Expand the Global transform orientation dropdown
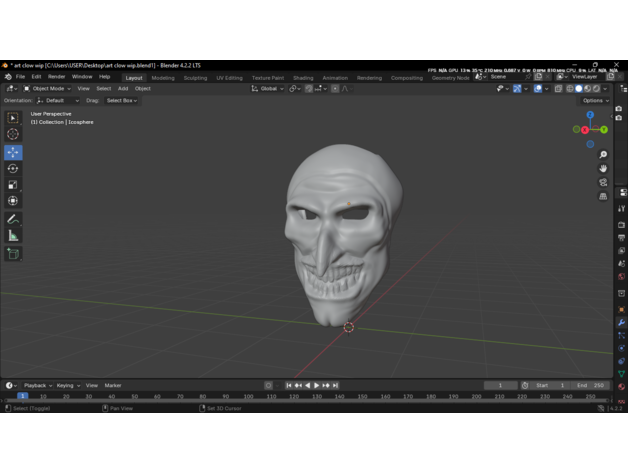 [x=268, y=88]
